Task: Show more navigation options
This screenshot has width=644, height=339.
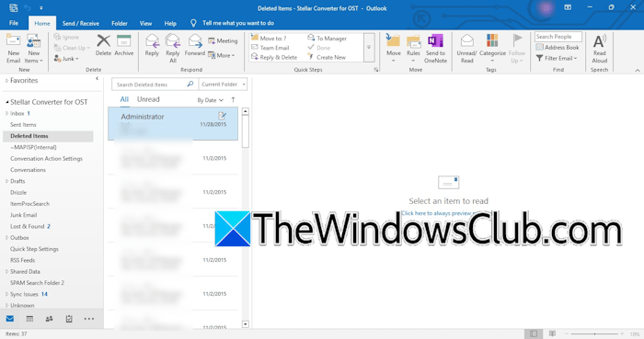Action: click(x=88, y=319)
